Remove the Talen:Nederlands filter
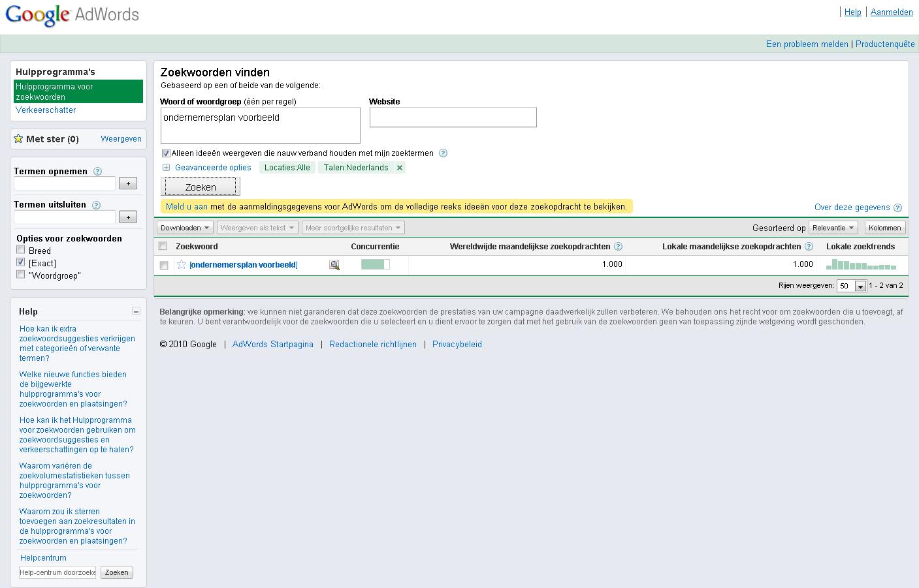 400,168
